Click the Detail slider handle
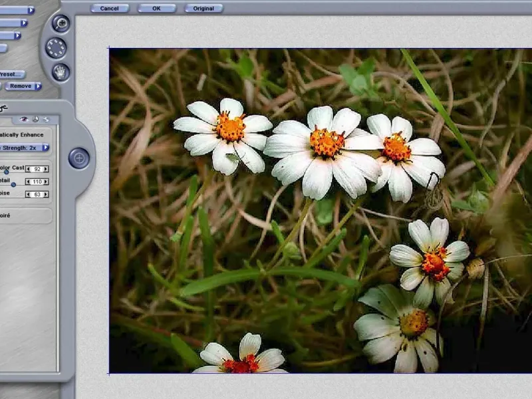The height and width of the screenshot is (399, 532). coord(13,185)
